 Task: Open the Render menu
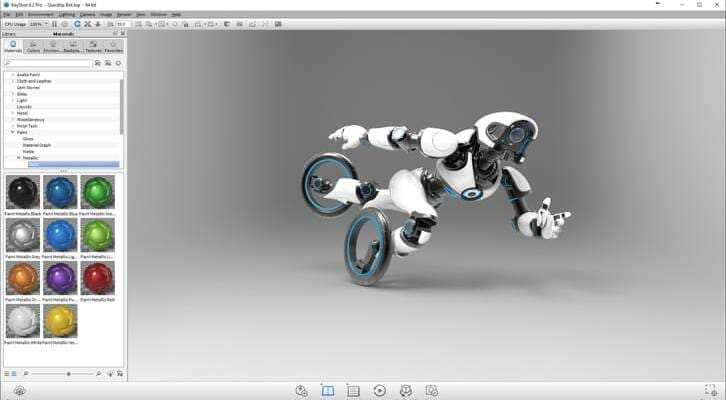124,15
